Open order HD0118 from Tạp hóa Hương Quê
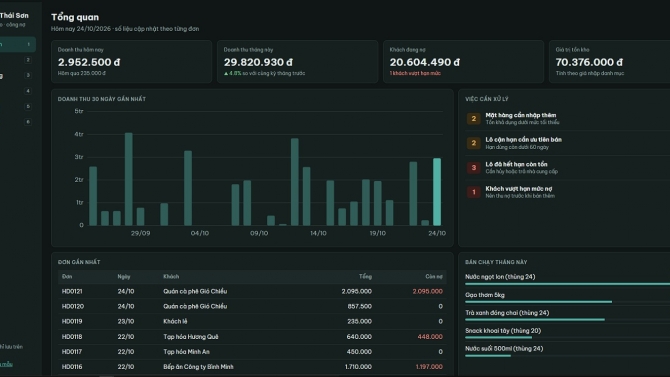This screenshot has height=377, width=670. point(252,337)
